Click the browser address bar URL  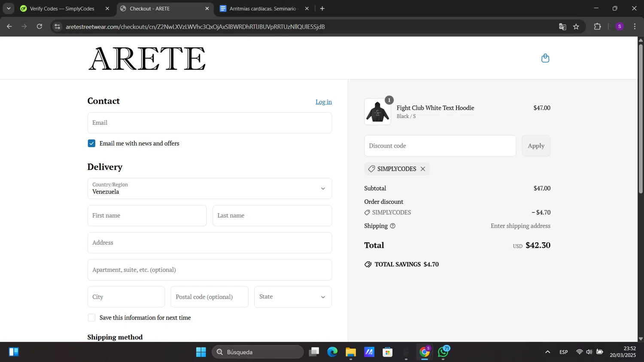195,27
